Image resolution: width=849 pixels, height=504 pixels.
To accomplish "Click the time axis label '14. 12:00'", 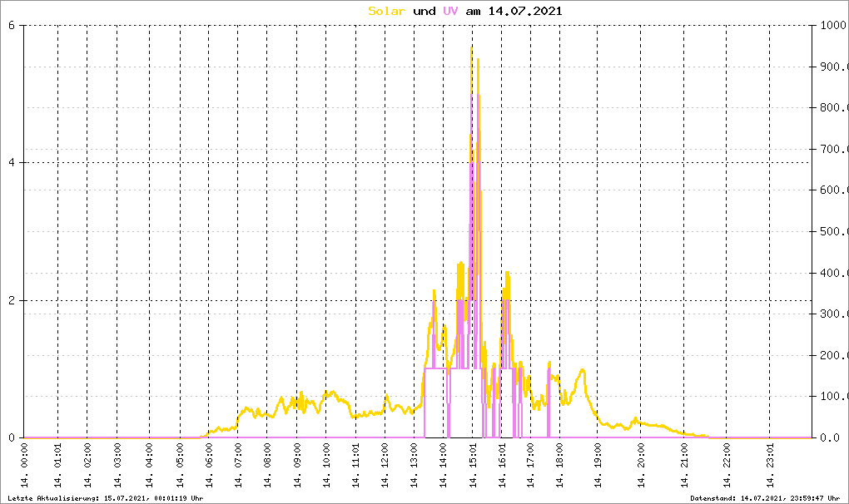I will tap(385, 466).
